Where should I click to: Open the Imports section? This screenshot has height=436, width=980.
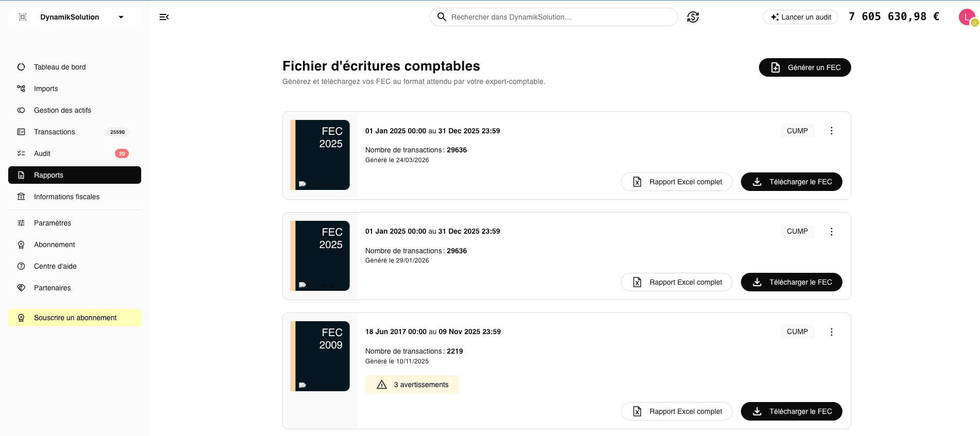(x=75, y=89)
